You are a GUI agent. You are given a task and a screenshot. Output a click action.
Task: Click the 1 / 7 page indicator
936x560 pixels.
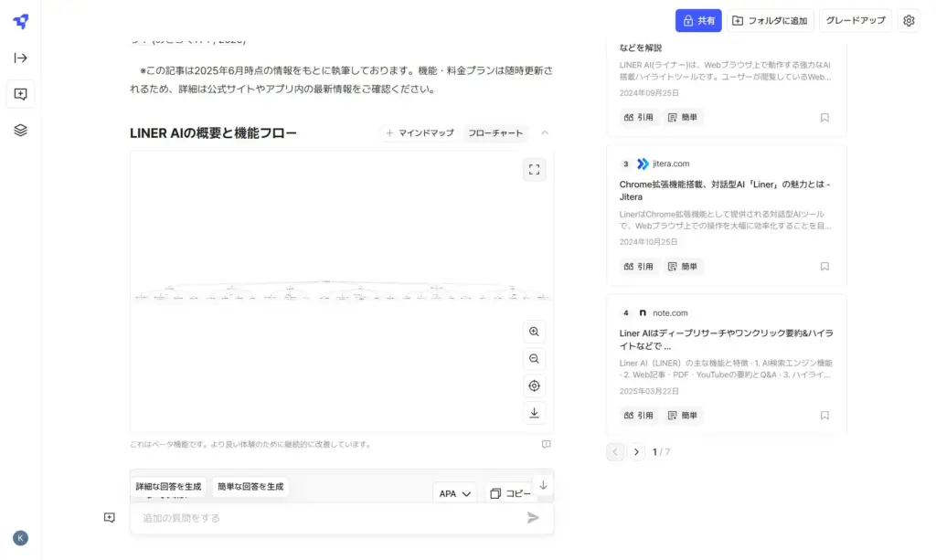pyautogui.click(x=661, y=452)
